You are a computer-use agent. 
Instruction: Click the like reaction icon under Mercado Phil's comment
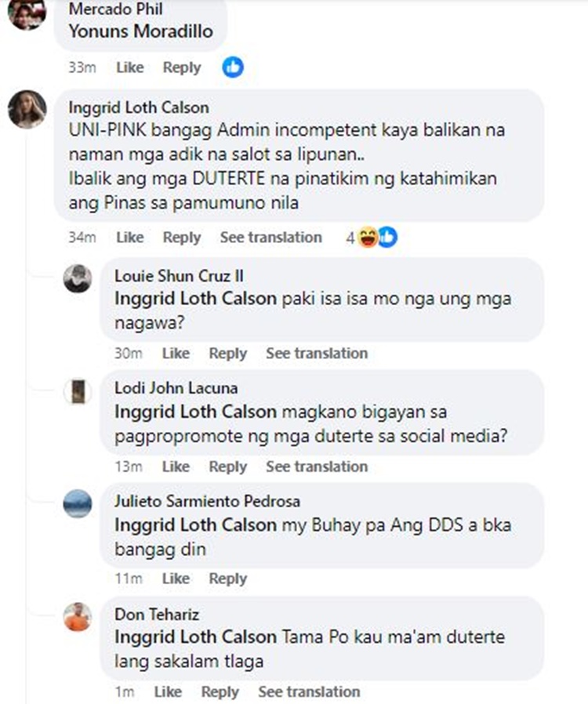coord(233,67)
